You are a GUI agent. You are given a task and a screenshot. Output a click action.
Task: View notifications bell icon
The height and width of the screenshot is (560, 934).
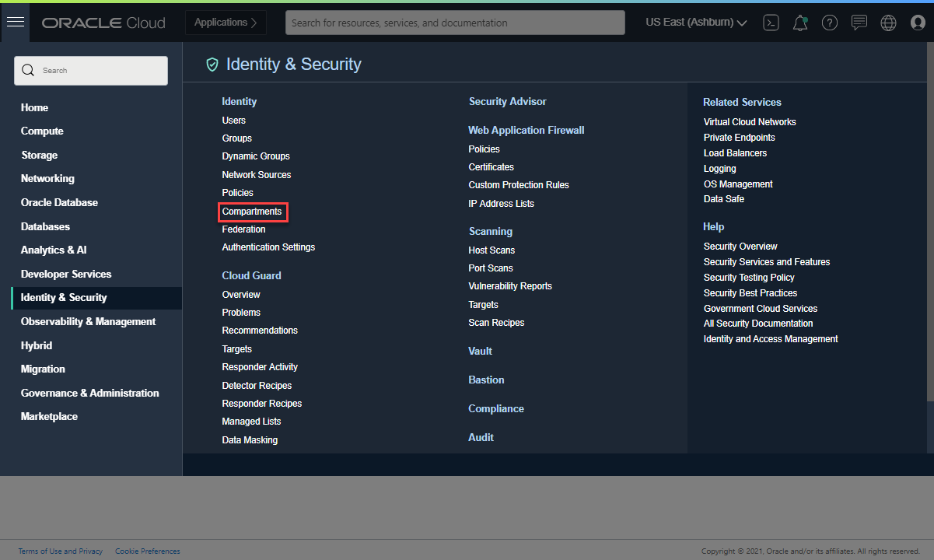[x=800, y=23]
